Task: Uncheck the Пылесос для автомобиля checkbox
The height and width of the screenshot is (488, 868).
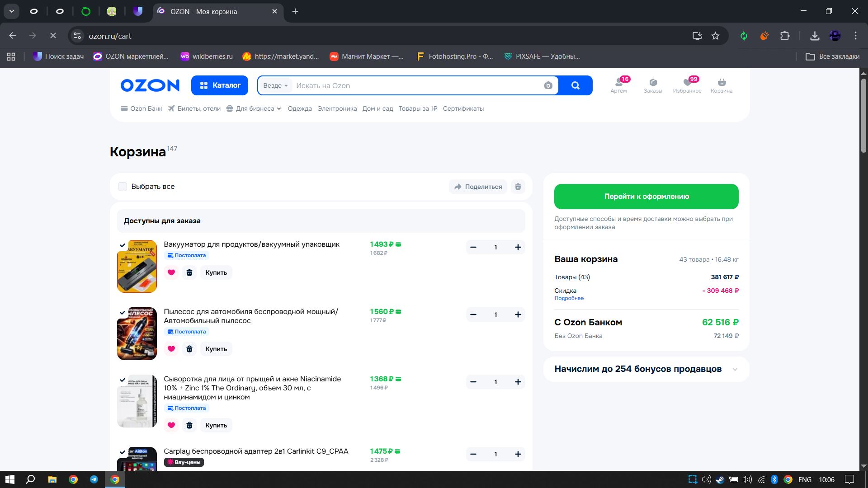Action: [122, 313]
